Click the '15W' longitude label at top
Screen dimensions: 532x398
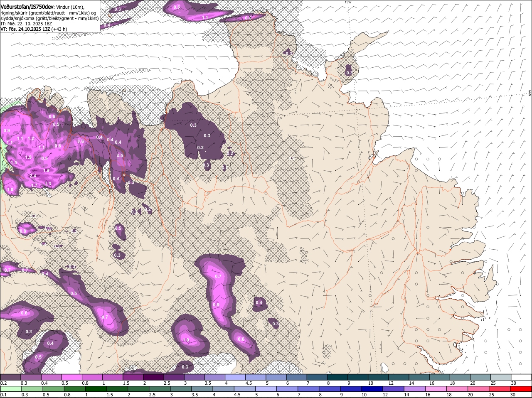point(348,2)
